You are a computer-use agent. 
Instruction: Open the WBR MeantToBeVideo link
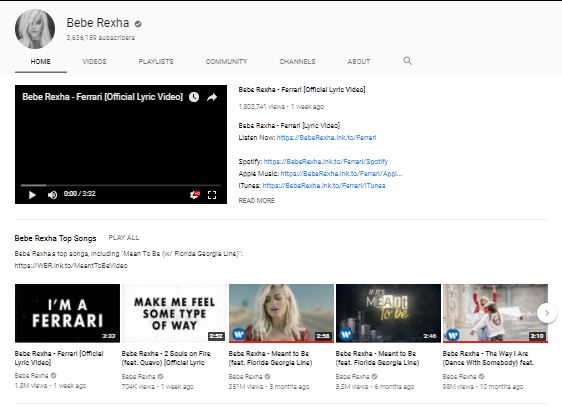click(71, 266)
